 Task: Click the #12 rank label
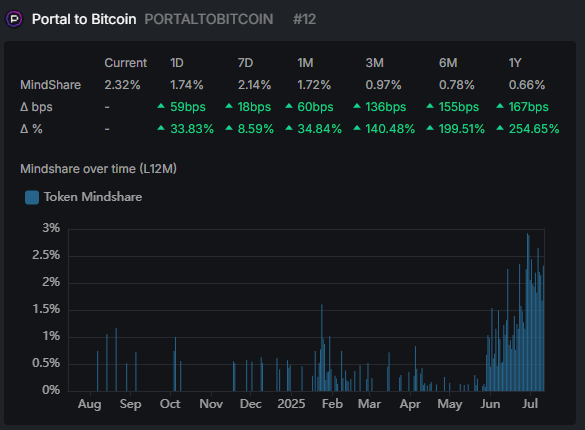[x=304, y=19]
